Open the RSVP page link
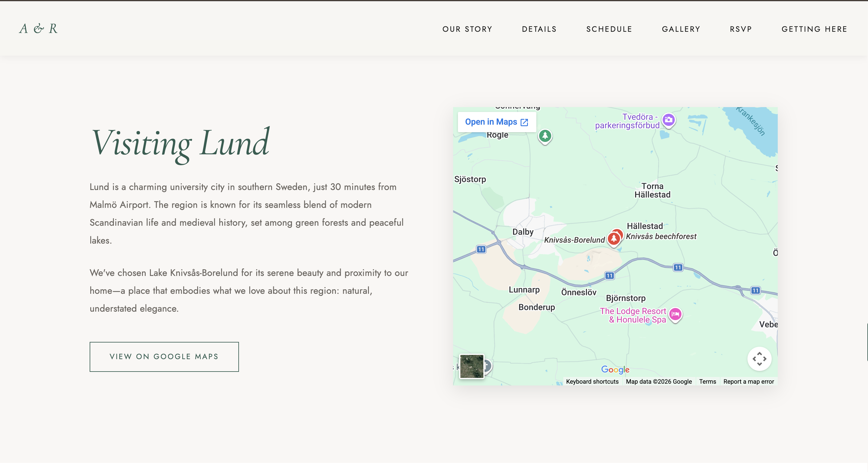 click(x=741, y=29)
